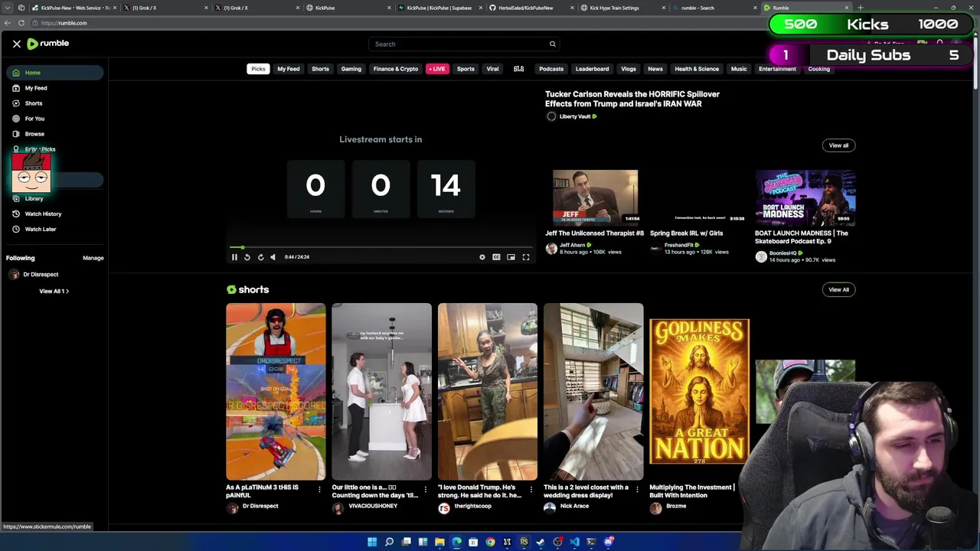980x551 pixels.
Task: Rewind the video with the back arrow
Action: click(247, 257)
